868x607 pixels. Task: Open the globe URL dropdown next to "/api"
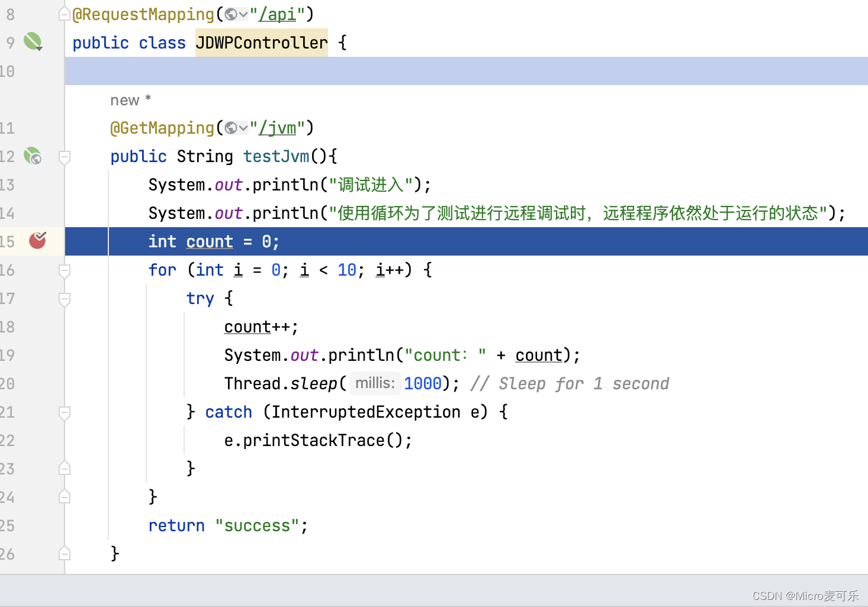(x=236, y=14)
